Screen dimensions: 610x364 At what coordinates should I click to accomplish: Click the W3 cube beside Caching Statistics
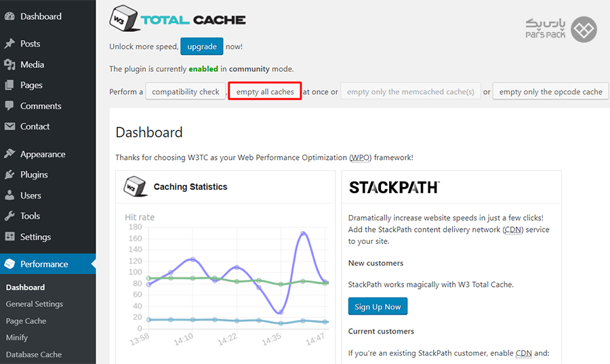coord(135,186)
